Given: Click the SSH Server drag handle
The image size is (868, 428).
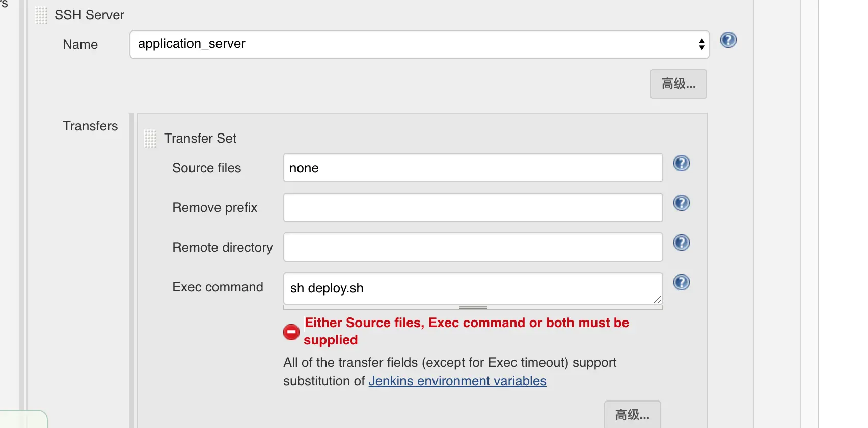Looking at the screenshot, I should 41,15.
